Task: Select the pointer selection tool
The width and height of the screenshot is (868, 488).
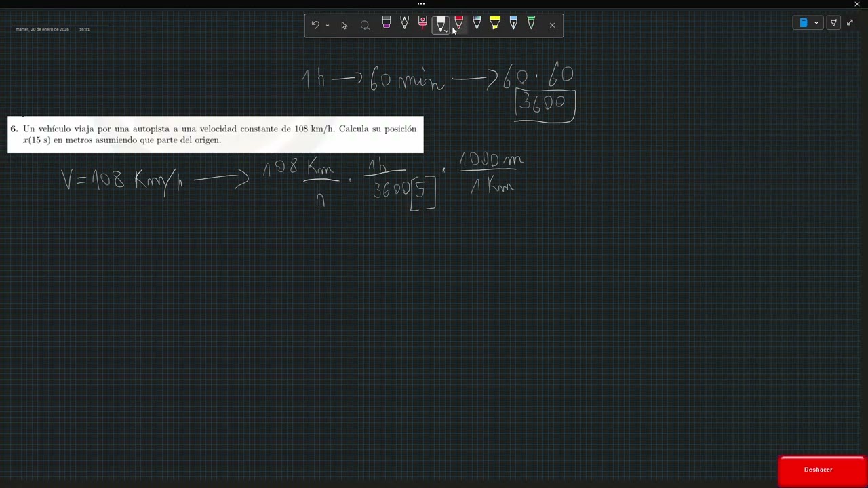Action: point(344,25)
